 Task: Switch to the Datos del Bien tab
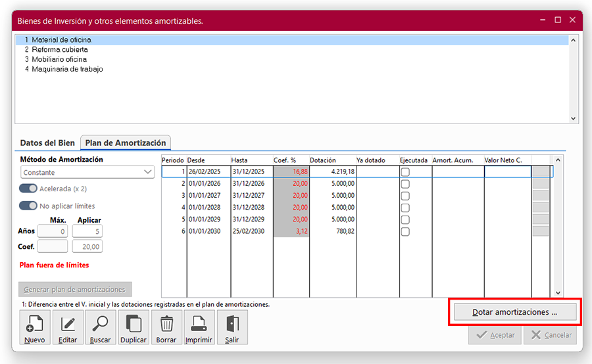(x=48, y=143)
